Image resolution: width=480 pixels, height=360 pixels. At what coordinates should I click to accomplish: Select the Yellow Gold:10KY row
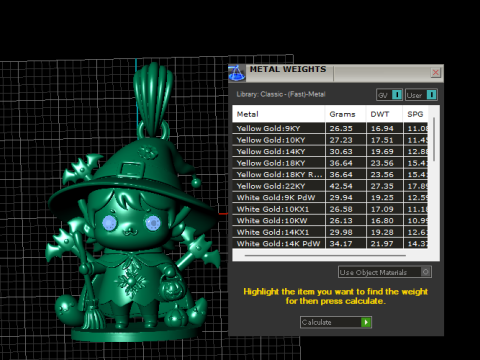pos(330,140)
